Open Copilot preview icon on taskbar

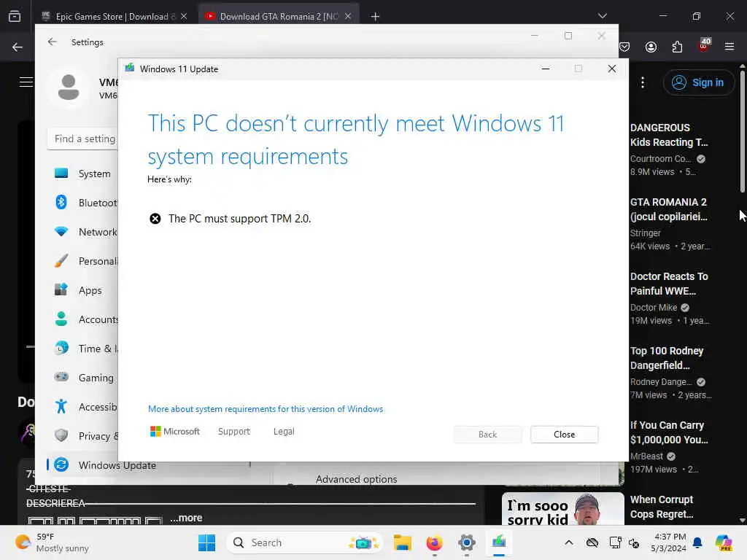click(724, 542)
